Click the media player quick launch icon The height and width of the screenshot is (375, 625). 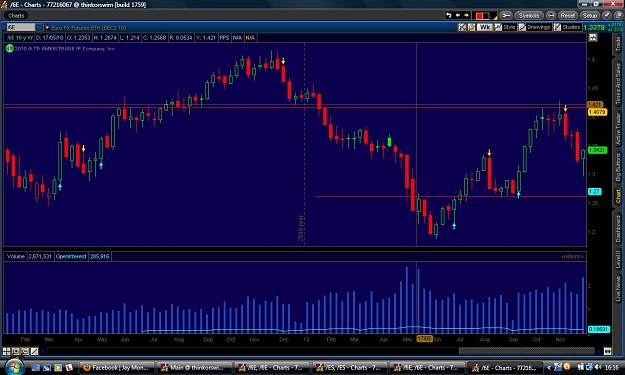tap(58, 367)
